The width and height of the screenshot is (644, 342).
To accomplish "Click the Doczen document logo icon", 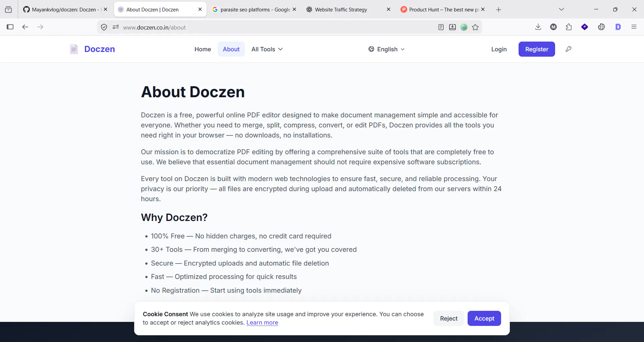I will tap(74, 49).
